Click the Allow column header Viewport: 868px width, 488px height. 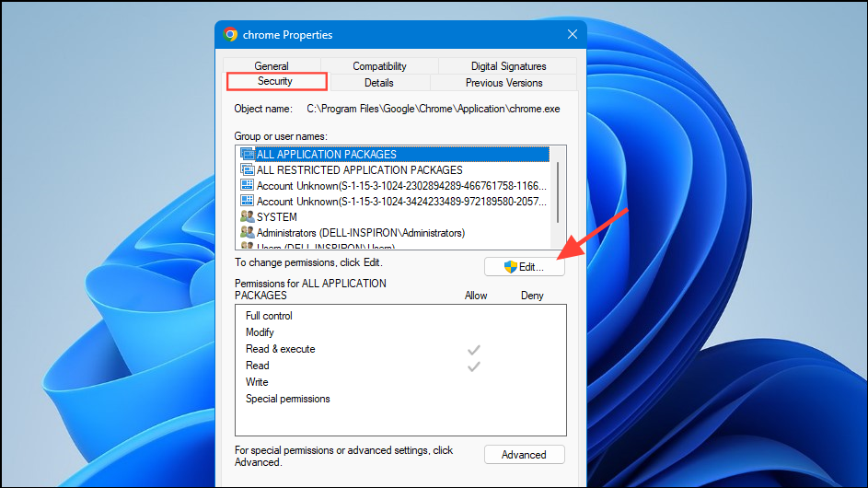(476, 296)
